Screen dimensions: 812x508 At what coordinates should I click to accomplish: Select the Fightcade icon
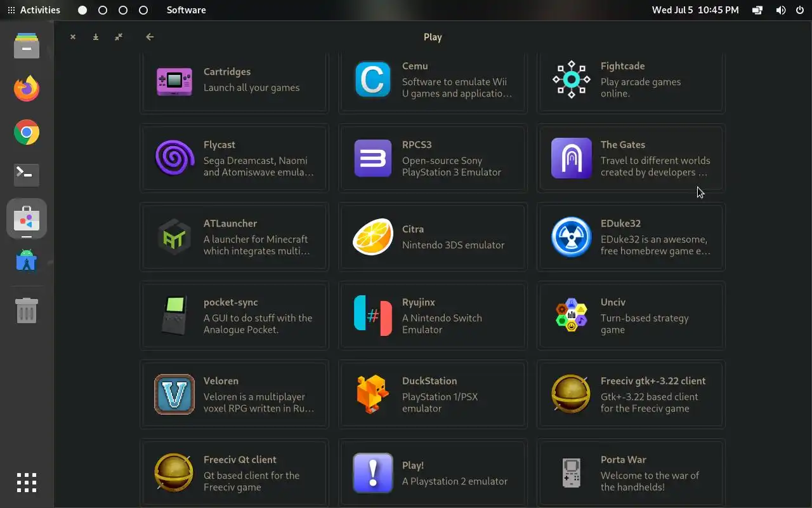tap(572, 79)
